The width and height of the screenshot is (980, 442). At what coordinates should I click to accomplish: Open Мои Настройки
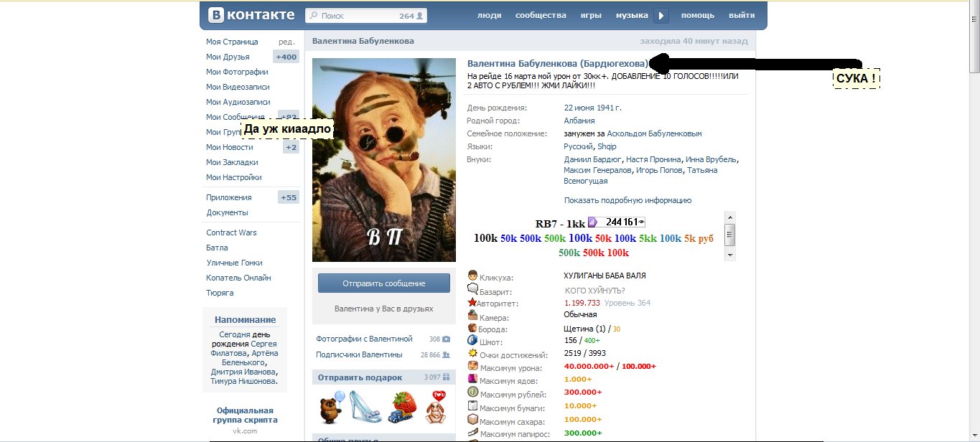point(234,177)
